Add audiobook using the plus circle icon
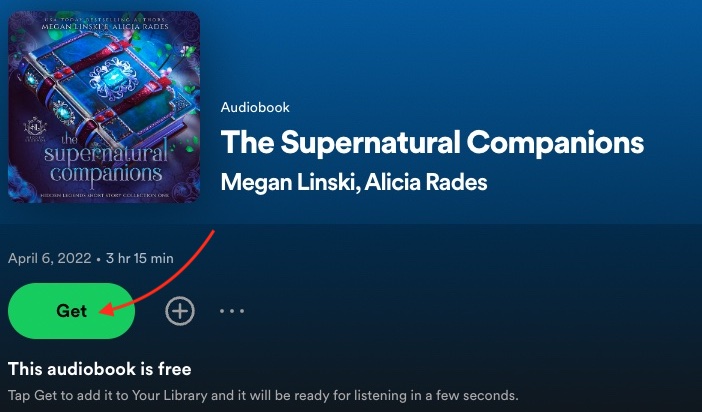Image resolution: width=702 pixels, height=412 pixels. coord(180,311)
